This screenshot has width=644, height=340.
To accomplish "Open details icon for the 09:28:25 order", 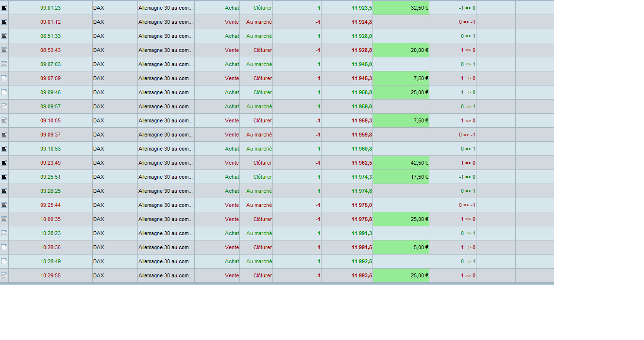I will pyautogui.click(x=4, y=191).
